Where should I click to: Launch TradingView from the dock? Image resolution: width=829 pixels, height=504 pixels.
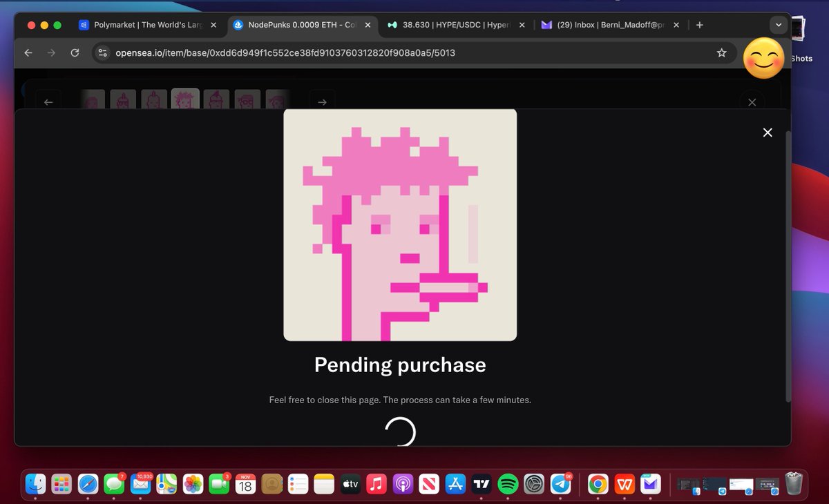coord(482,485)
